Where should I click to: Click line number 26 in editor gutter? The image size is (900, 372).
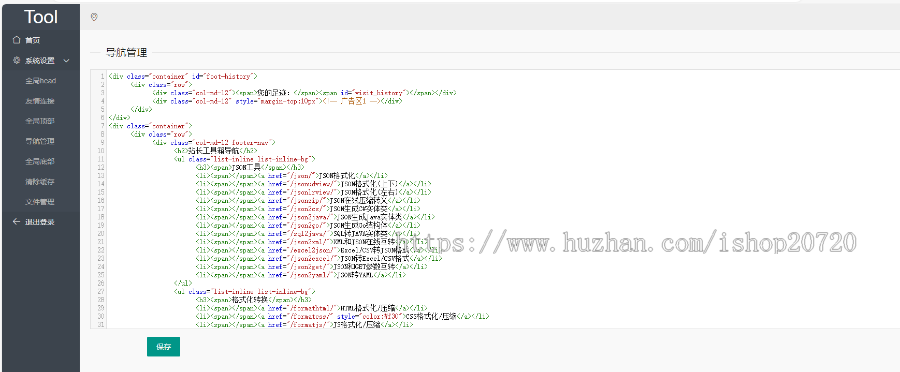point(102,284)
